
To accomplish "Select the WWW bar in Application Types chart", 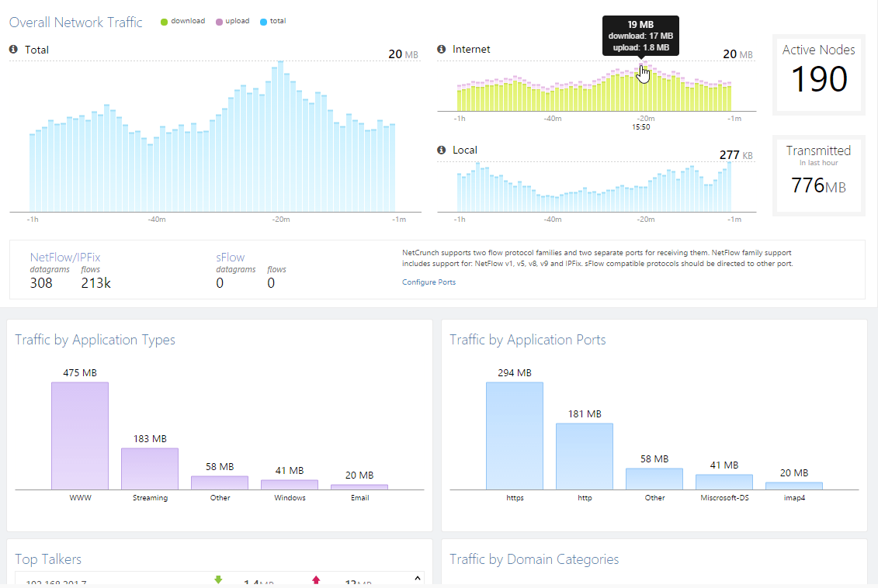I will (x=80, y=434).
